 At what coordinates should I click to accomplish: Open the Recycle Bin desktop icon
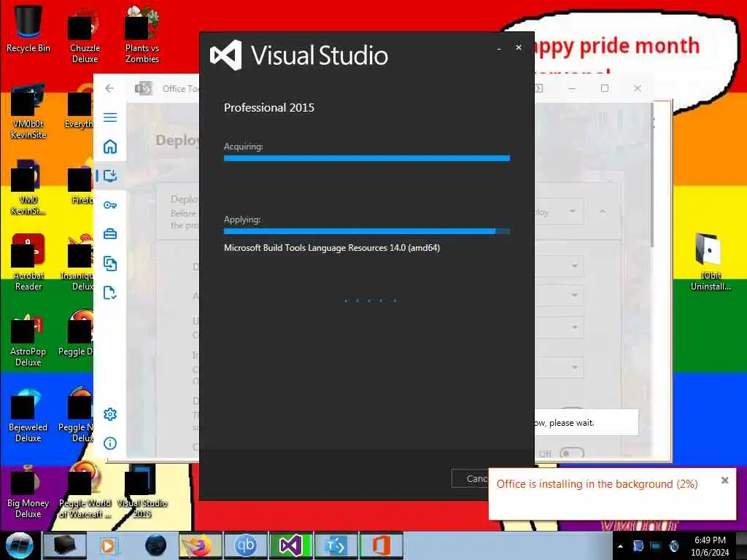pos(28,28)
